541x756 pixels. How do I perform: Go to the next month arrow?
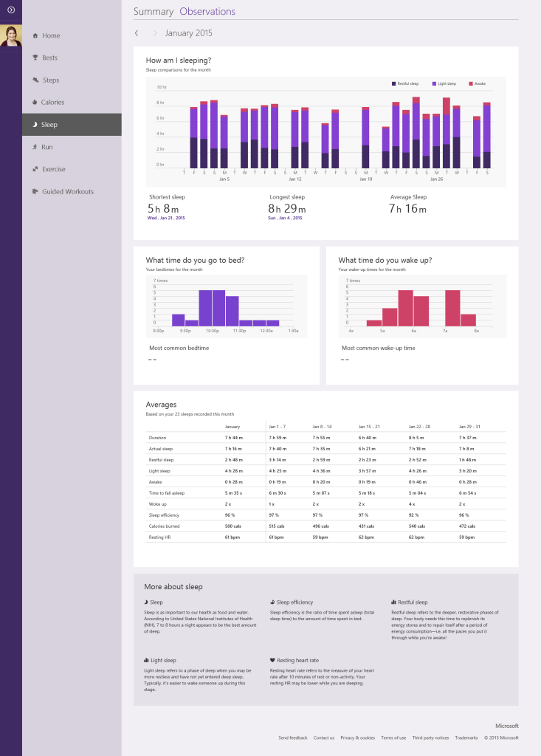click(155, 33)
